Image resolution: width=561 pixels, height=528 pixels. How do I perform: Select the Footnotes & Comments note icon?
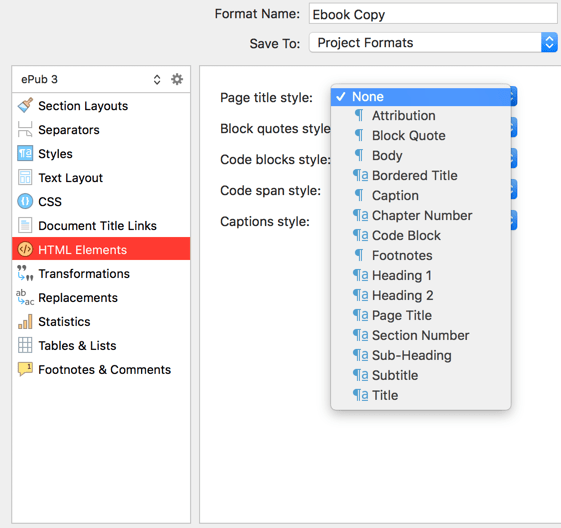coord(25,369)
